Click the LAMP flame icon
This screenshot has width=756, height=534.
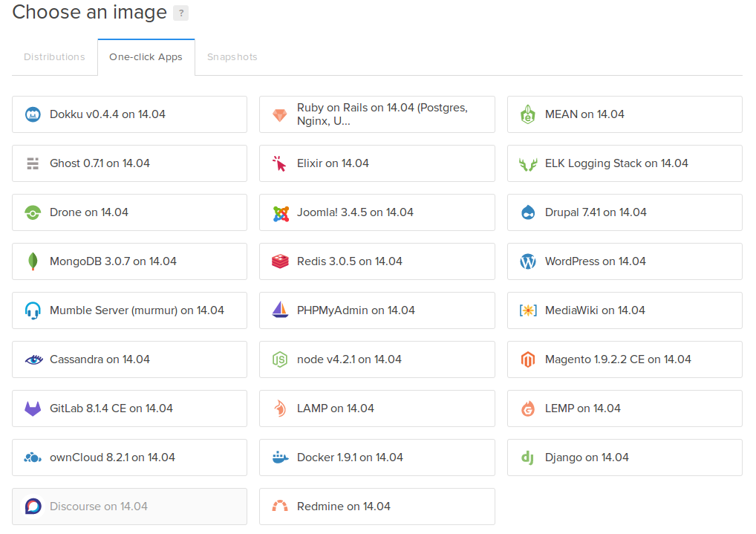click(280, 408)
